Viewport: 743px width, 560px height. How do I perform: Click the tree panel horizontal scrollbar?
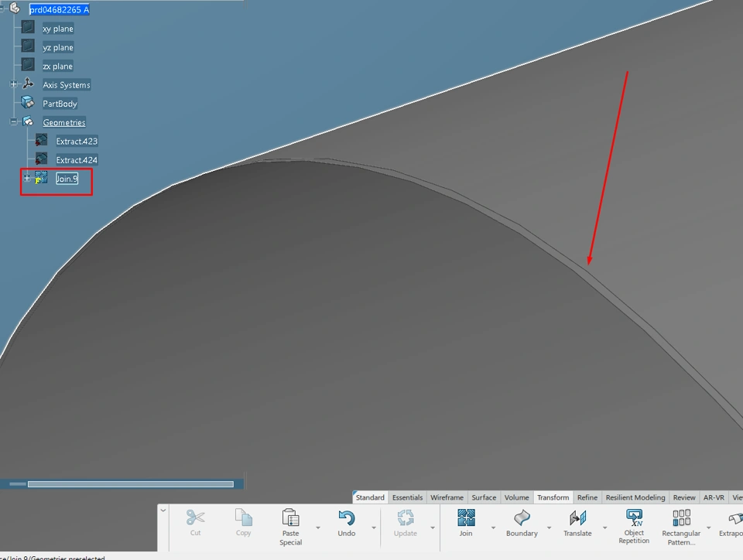(x=130, y=483)
